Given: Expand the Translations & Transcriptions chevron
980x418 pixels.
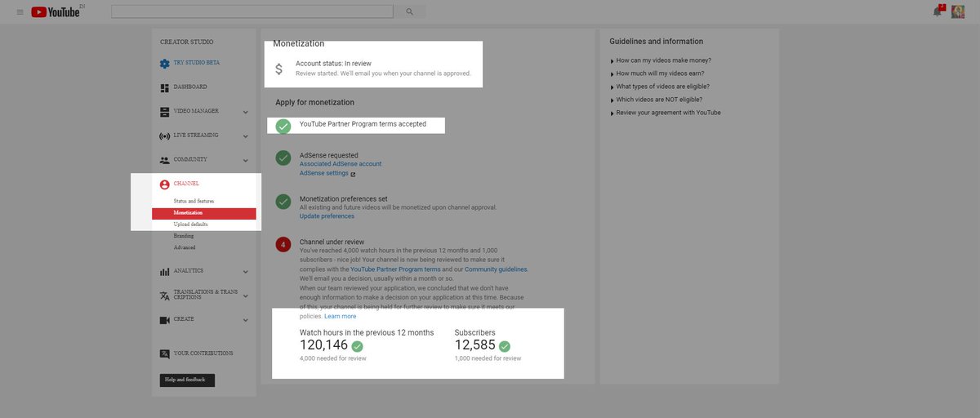Looking at the screenshot, I should [245, 296].
